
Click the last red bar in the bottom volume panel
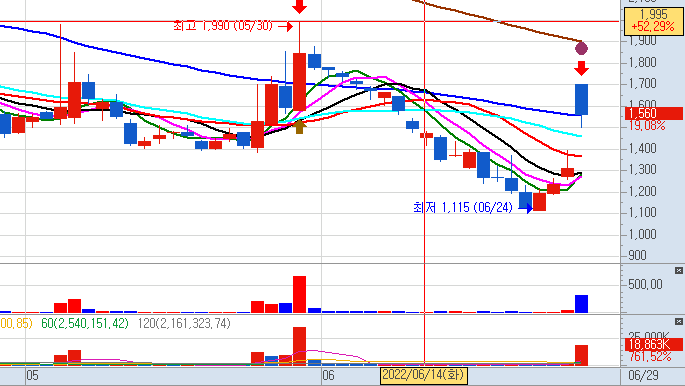click(x=581, y=355)
